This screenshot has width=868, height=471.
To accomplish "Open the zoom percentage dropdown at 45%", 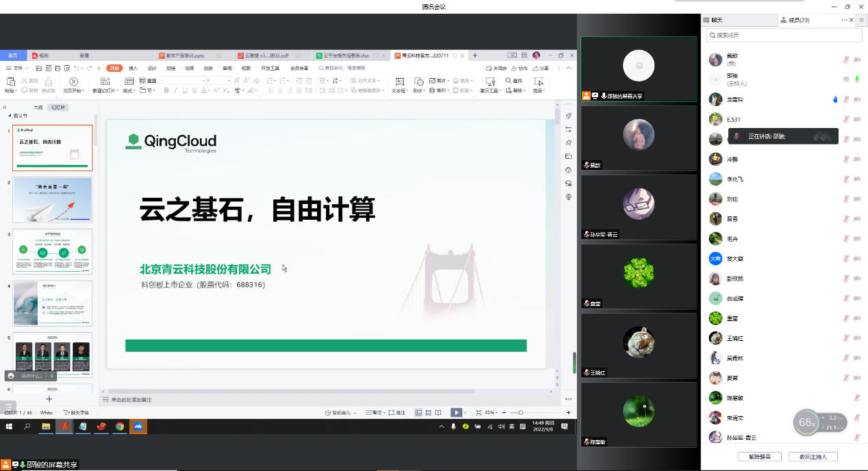I will [x=492, y=413].
